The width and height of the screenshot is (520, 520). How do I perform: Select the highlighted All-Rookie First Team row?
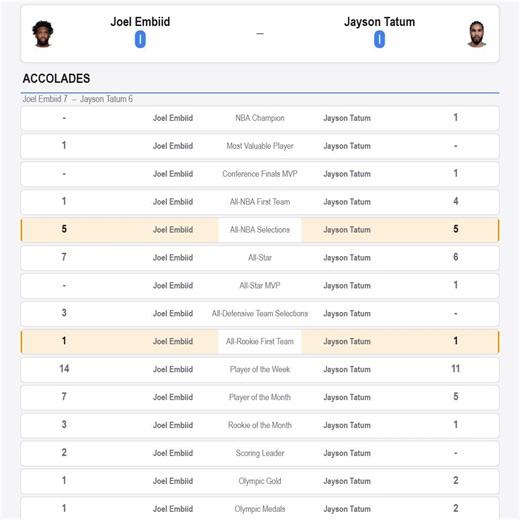coord(260,341)
